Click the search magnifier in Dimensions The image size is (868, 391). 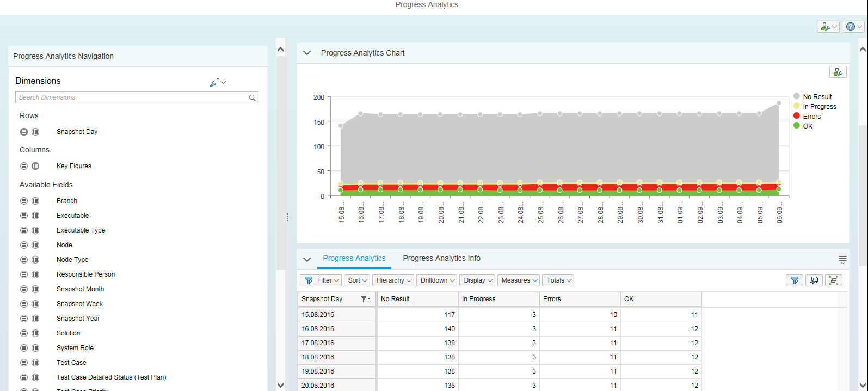(x=253, y=98)
